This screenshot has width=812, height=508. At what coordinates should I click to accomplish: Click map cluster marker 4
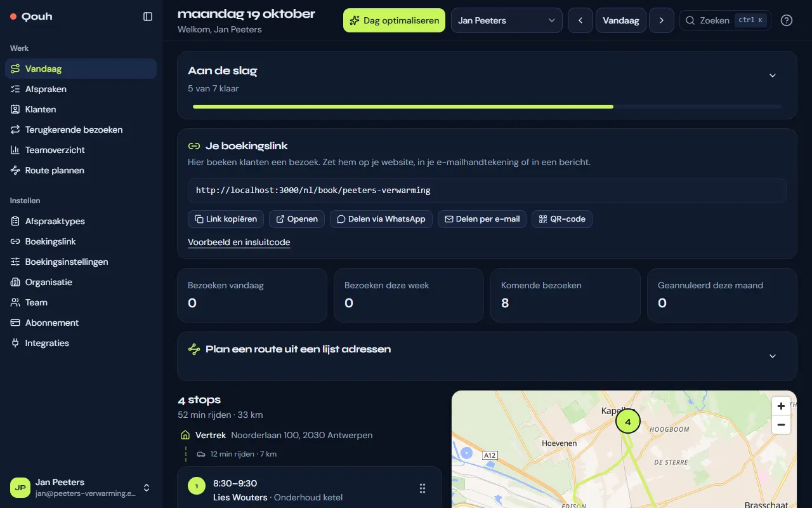click(x=628, y=421)
